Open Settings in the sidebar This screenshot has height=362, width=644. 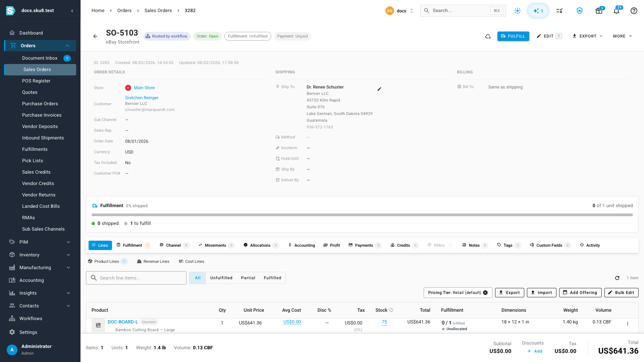[x=40, y=332]
